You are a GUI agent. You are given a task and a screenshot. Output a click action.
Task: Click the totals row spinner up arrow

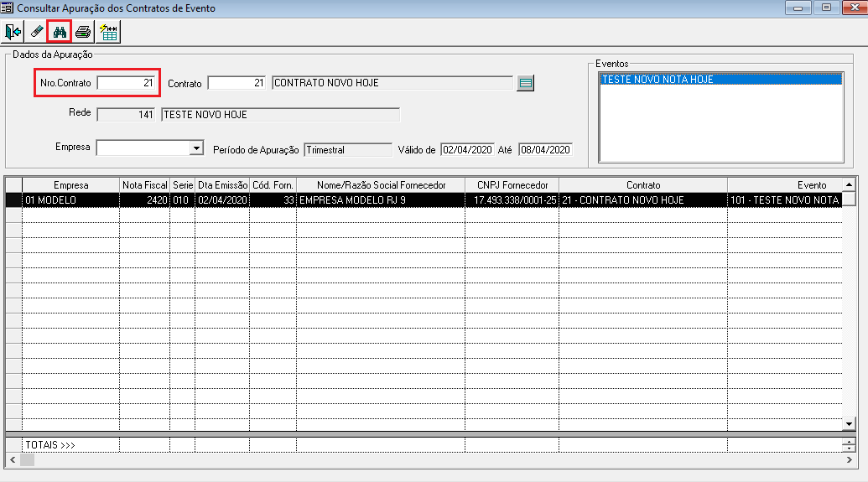pyautogui.click(x=849, y=442)
